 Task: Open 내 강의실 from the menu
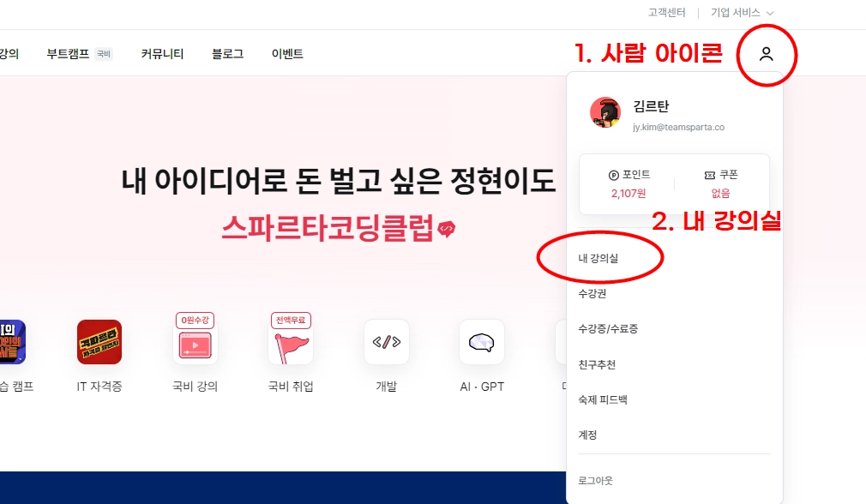pos(598,258)
